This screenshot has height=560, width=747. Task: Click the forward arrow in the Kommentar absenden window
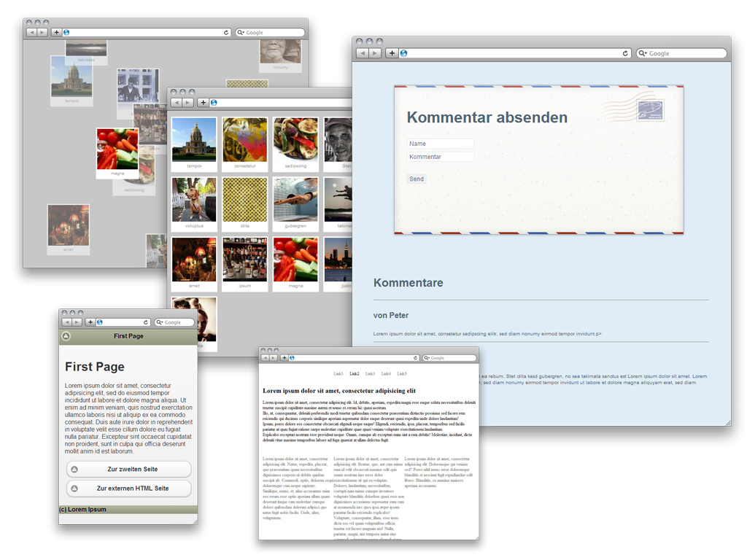(374, 53)
